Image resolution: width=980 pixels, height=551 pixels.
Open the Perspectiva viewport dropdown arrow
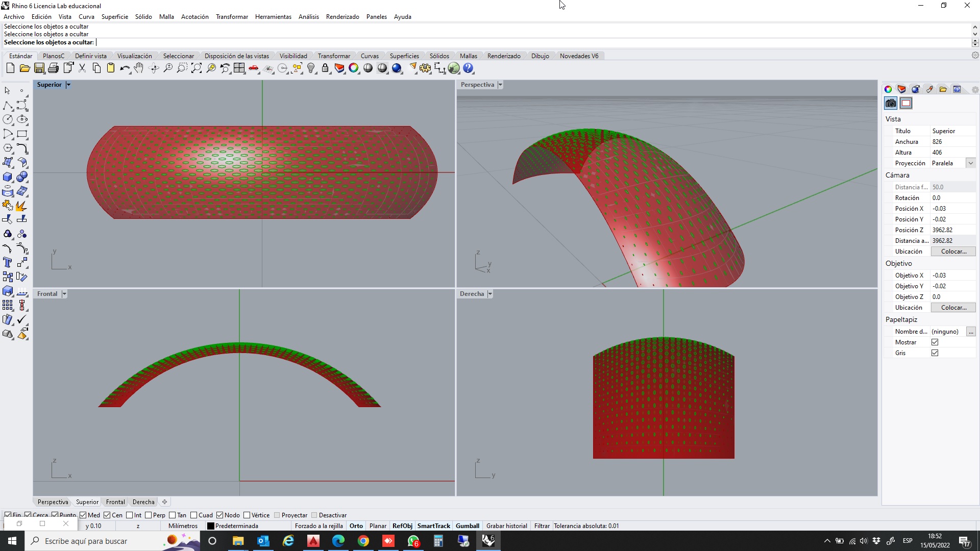coord(500,85)
